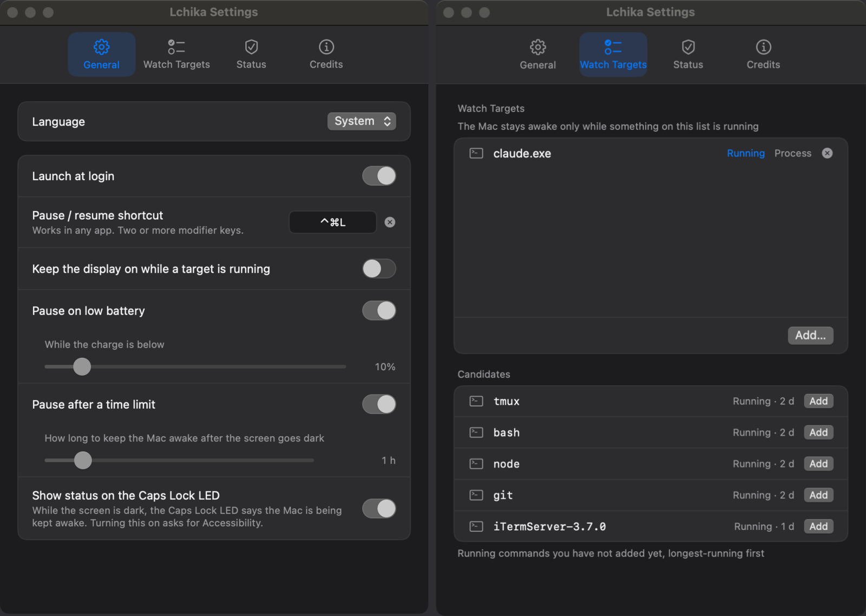Click the time limit slider
The width and height of the screenshot is (866, 616).
pyautogui.click(x=179, y=460)
